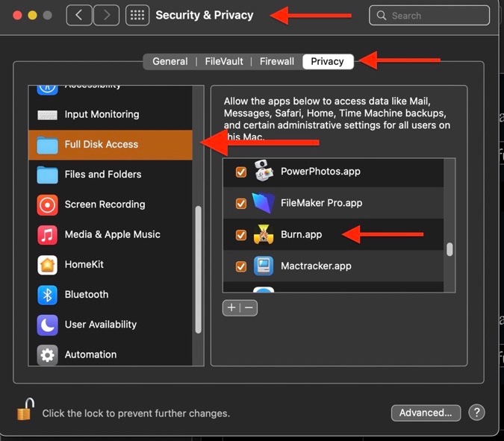Screen dimensions: 504x441
Task: Click the User Availability moon icon
Action: tap(47, 325)
